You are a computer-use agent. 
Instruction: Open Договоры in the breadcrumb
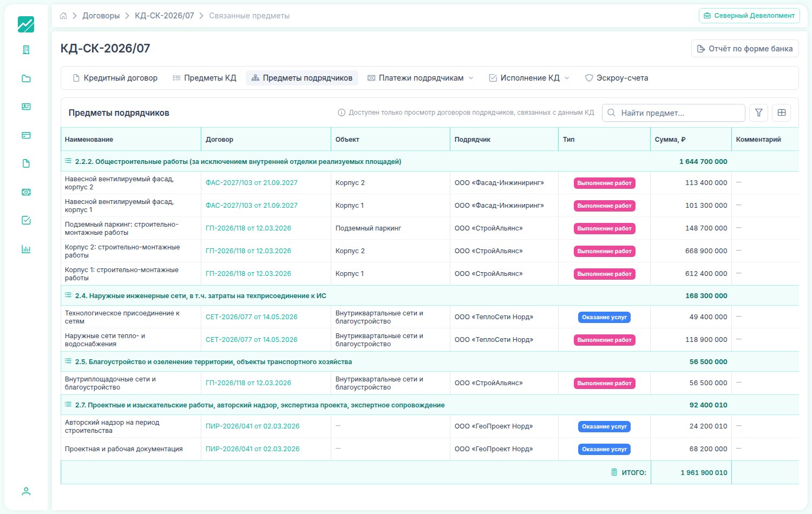(101, 16)
